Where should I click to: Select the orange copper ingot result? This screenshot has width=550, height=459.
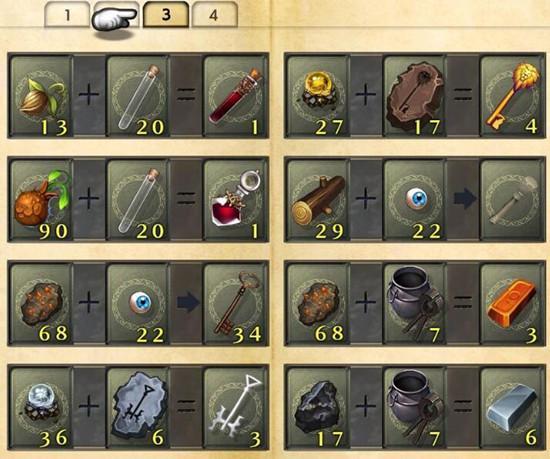click(x=511, y=304)
